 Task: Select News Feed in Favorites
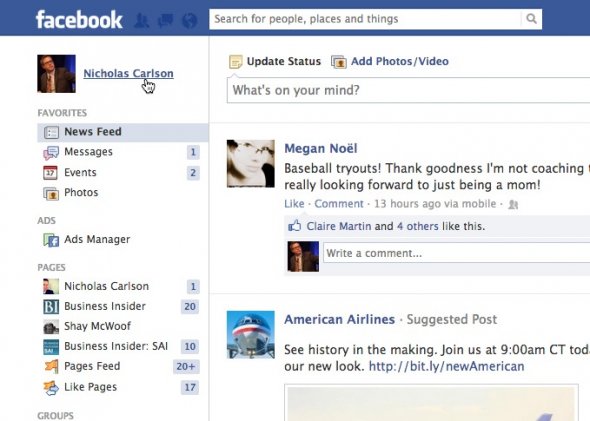pyautogui.click(x=123, y=132)
